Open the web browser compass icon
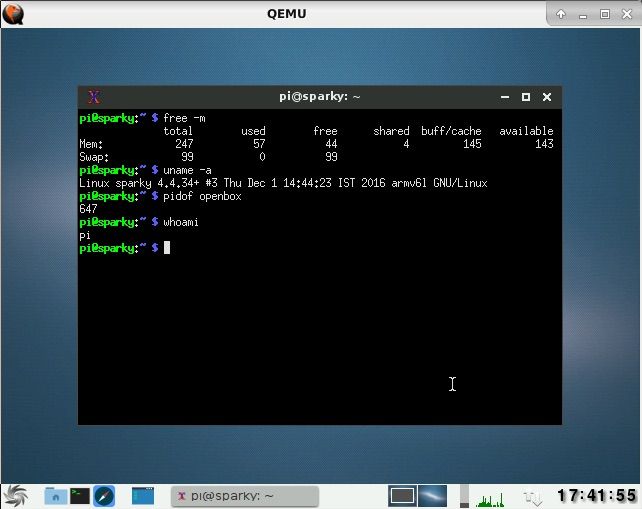 pos(104,496)
